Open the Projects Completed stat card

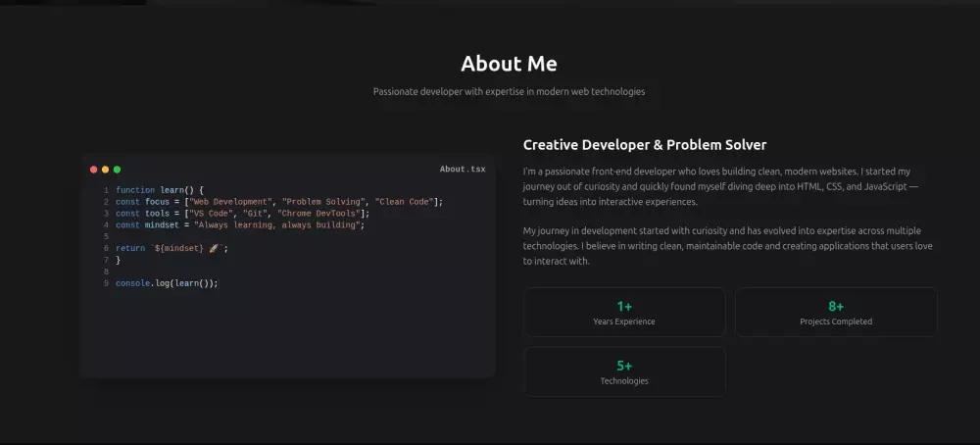(x=836, y=312)
